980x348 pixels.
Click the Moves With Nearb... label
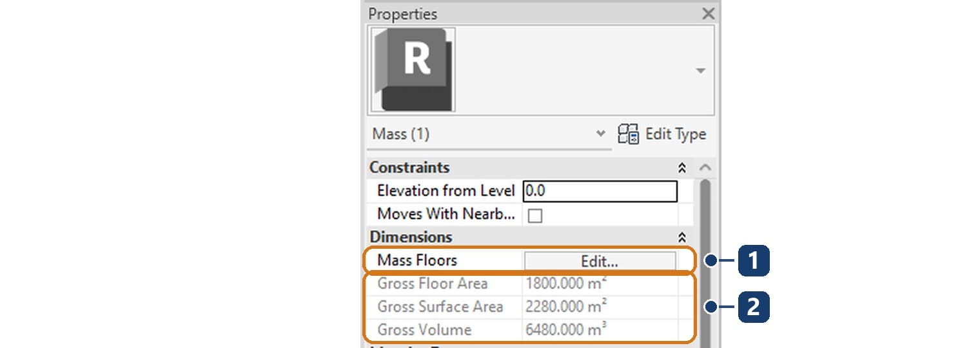click(446, 214)
